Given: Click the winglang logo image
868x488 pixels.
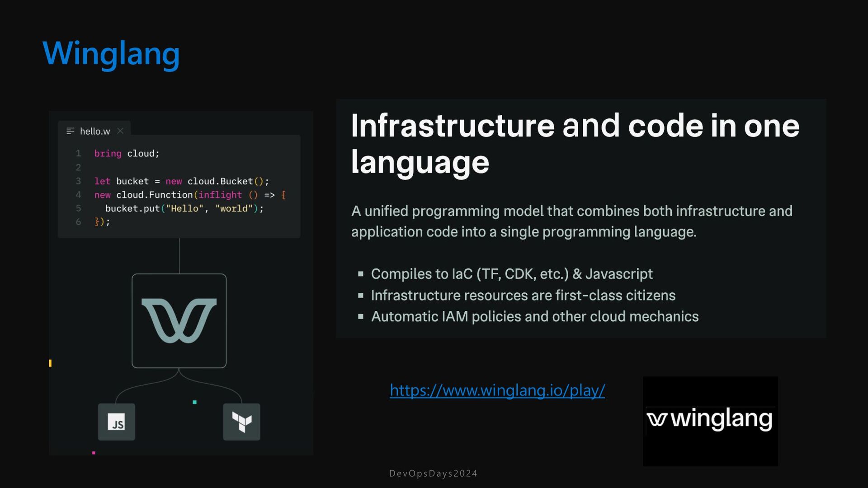Looking at the screenshot, I should (710, 421).
